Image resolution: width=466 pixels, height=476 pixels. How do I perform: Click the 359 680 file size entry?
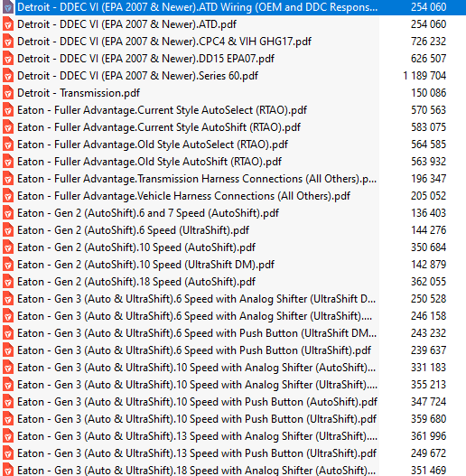point(428,419)
